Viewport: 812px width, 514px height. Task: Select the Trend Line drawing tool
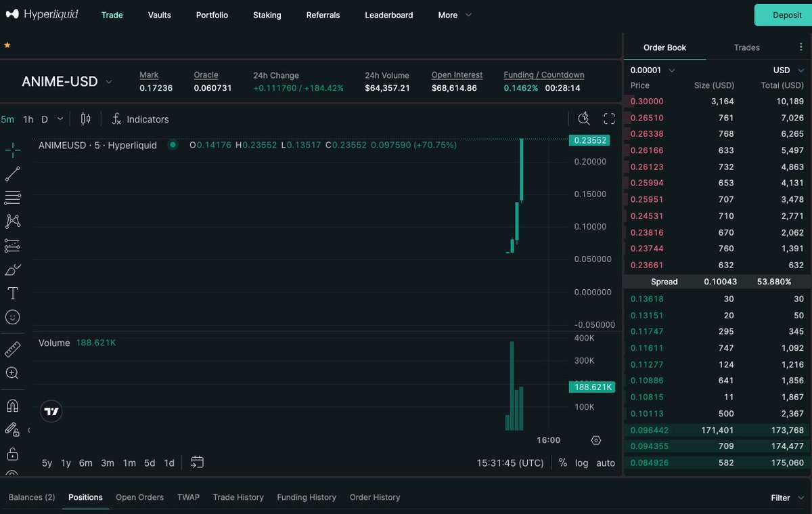14,173
